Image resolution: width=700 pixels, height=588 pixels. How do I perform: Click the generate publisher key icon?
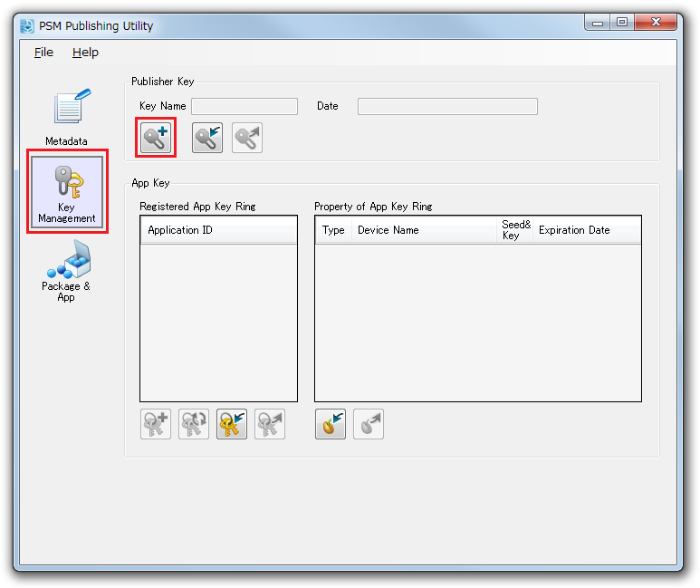(156, 138)
